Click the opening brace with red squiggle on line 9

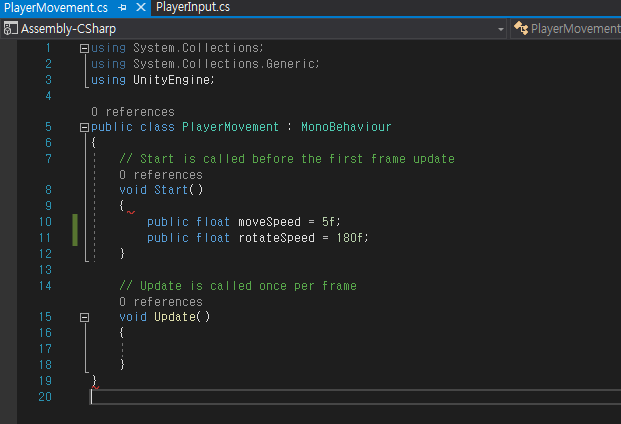click(122, 206)
